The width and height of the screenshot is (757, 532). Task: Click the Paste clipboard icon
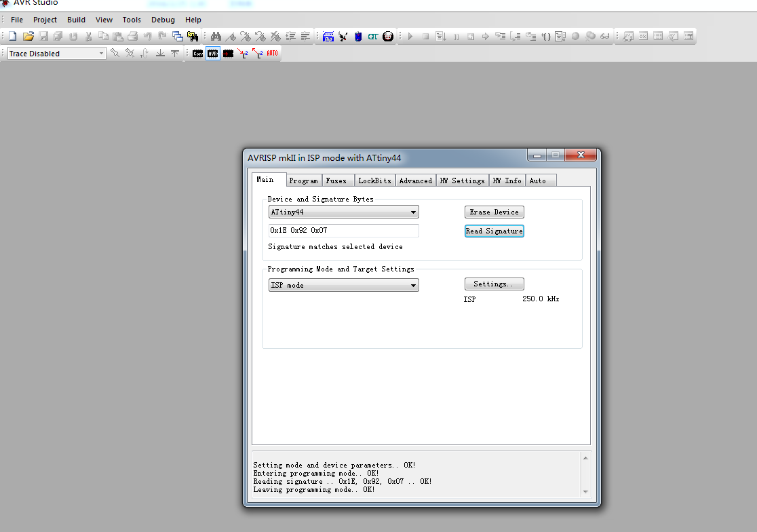118,36
